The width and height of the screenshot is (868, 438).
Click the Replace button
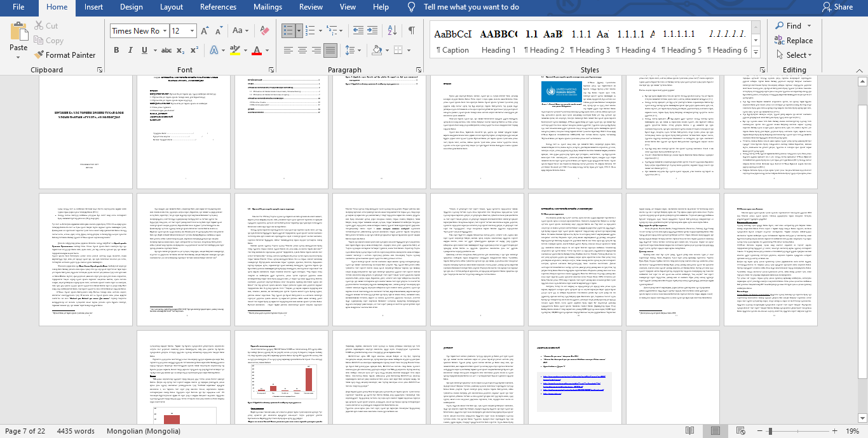[794, 40]
